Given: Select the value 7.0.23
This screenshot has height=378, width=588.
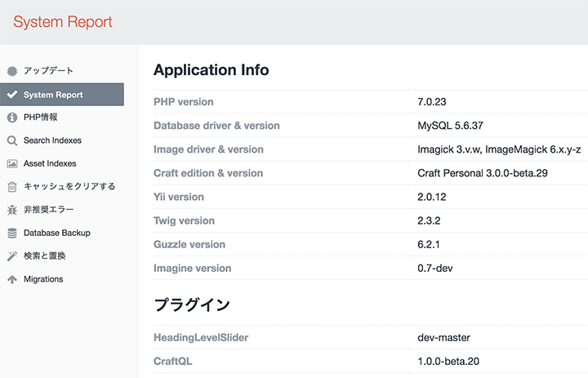Looking at the screenshot, I should (x=432, y=102).
